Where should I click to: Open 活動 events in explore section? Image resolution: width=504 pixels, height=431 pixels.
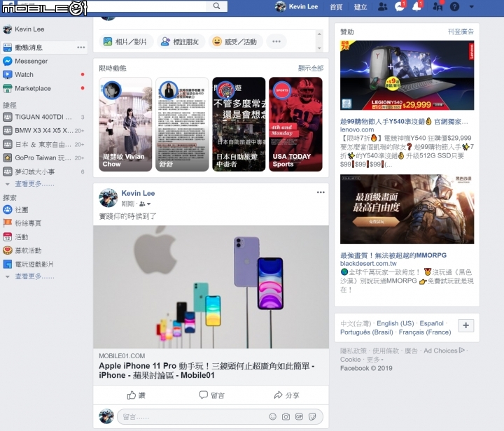pyautogui.click(x=16, y=237)
